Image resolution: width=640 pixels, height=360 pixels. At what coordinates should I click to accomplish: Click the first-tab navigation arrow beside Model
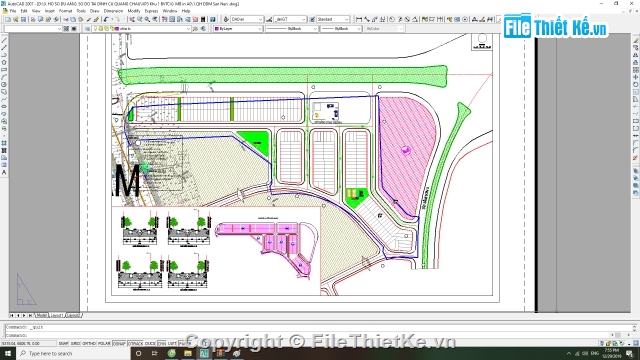(12, 315)
